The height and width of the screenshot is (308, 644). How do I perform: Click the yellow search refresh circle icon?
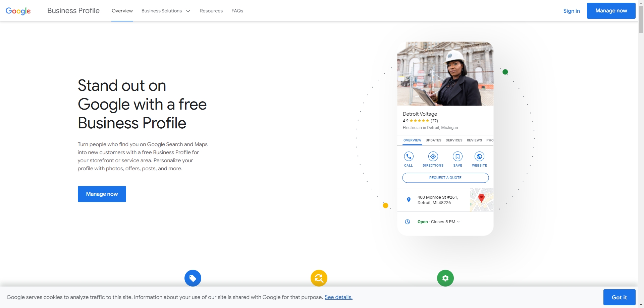319,278
